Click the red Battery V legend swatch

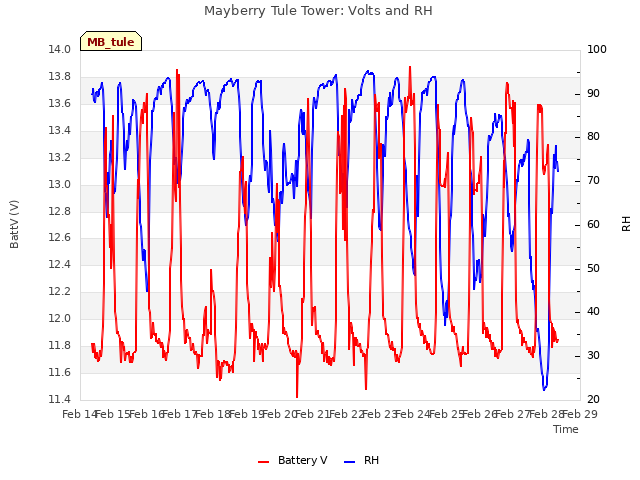[264, 461]
